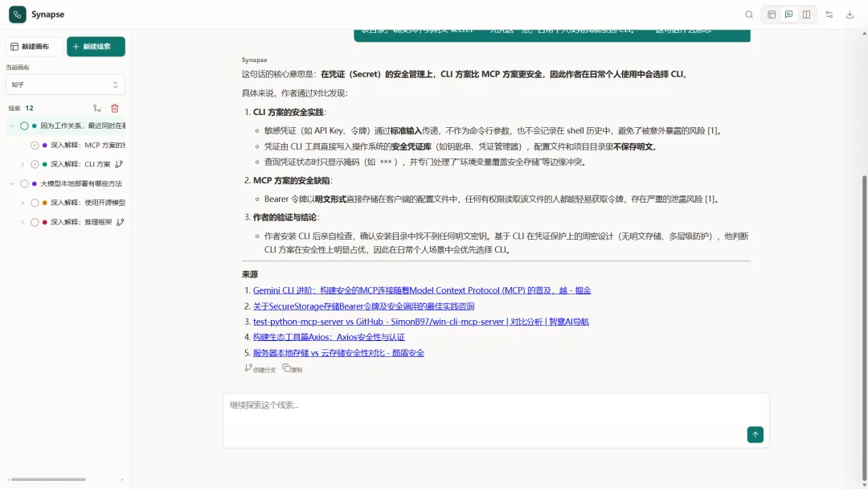Select the 深入解释：MCP 方案 thread
Image resolution: width=868 pixels, height=489 pixels.
pos(88,146)
